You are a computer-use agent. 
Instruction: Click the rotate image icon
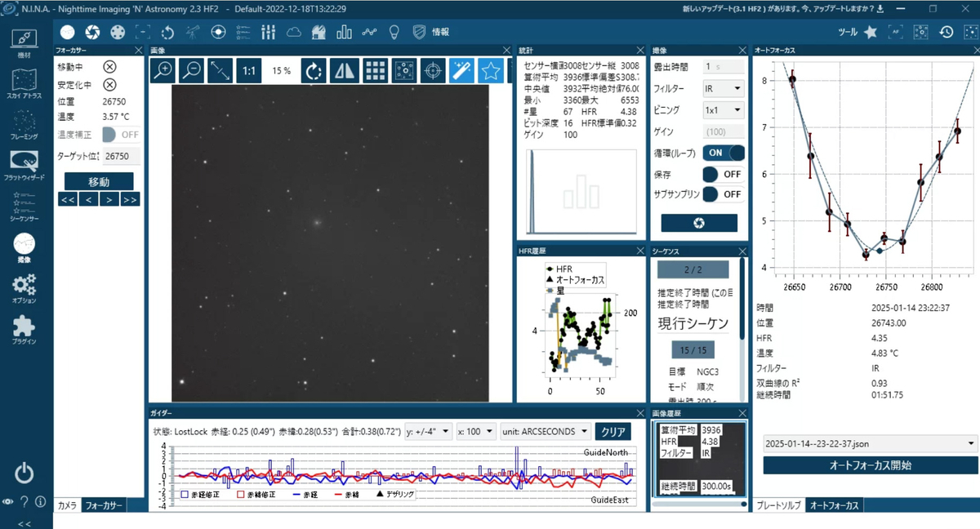314,71
